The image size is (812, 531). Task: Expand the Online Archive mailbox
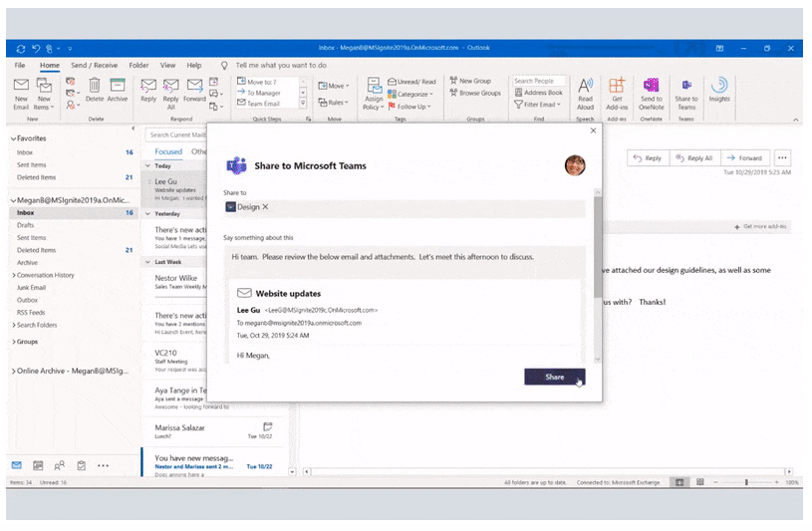[14, 371]
